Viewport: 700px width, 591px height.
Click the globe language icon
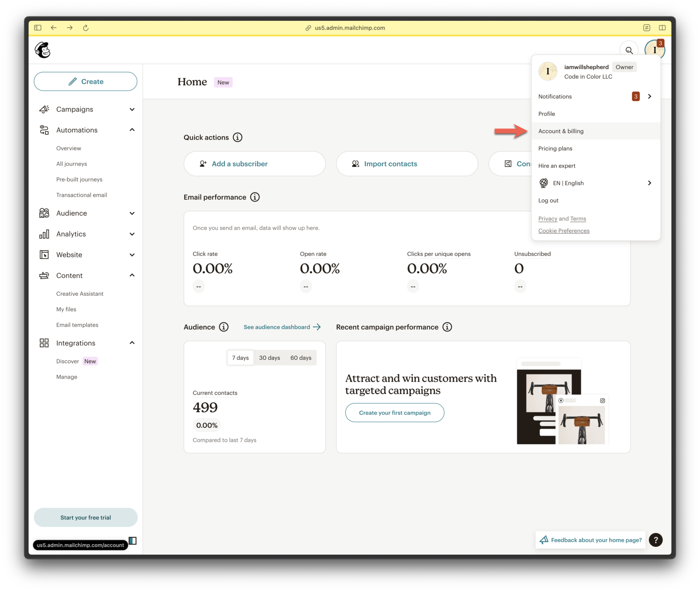(x=544, y=183)
